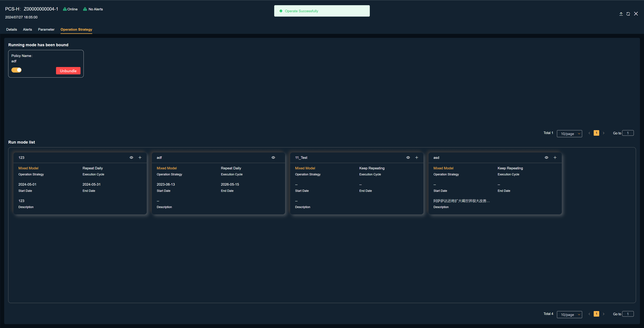Open the Alerts tab
Viewport: 644px width, 328px height.
[28, 29]
